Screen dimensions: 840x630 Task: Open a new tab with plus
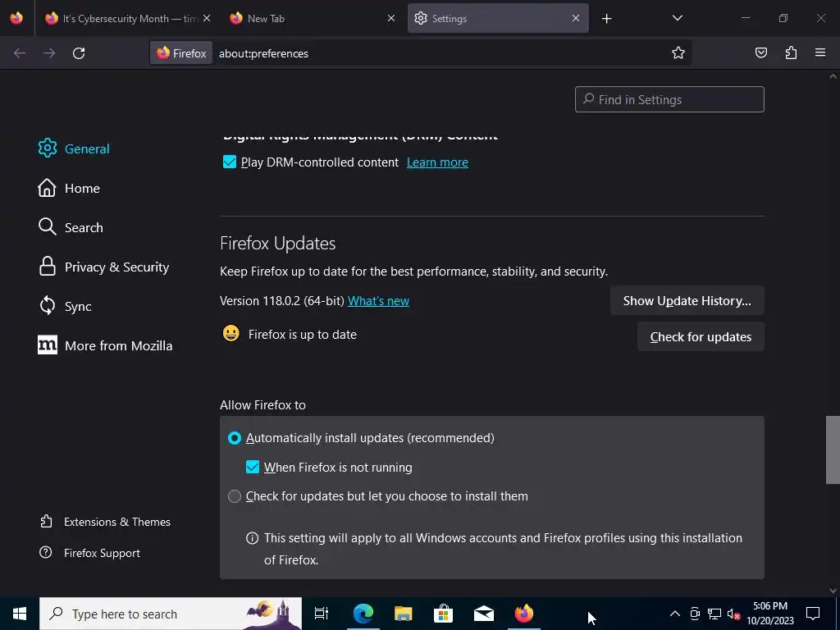tap(606, 19)
